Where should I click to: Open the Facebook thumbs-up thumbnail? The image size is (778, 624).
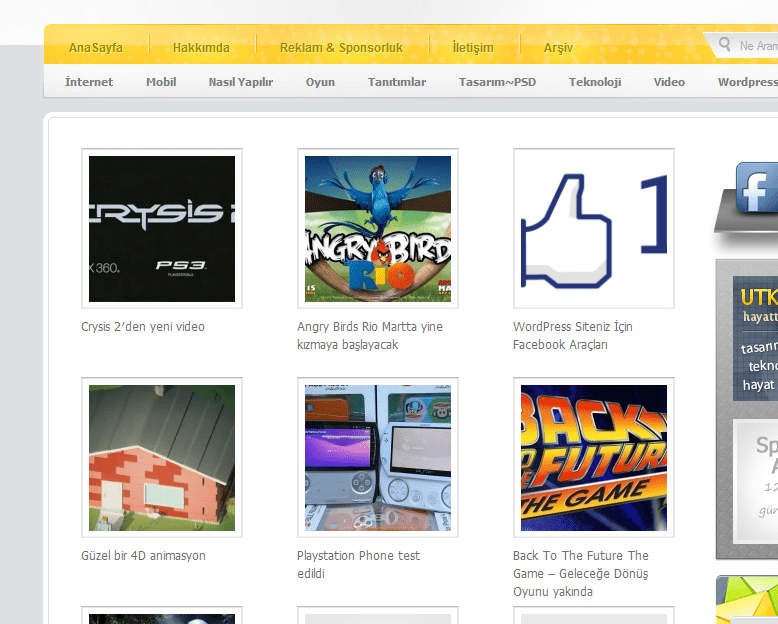pos(593,229)
